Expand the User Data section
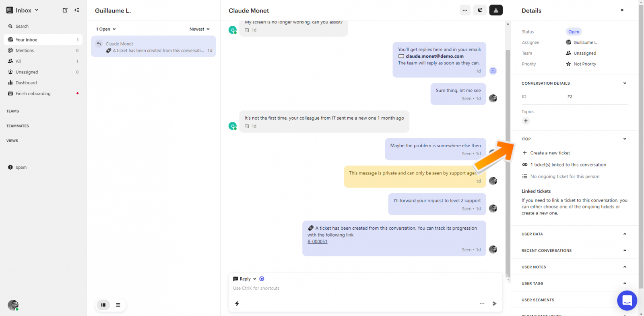This screenshot has width=644, height=316. 574,234
